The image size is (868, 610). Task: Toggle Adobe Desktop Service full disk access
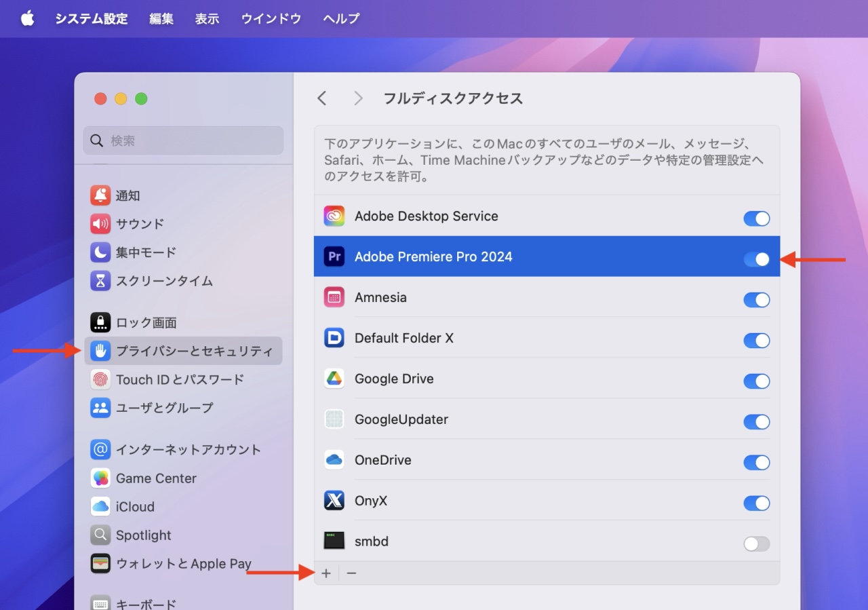[757, 218]
